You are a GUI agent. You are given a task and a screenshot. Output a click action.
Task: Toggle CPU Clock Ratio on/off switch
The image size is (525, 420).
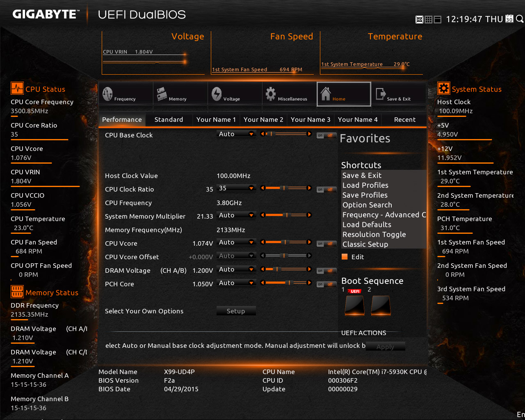pyautogui.click(x=326, y=189)
